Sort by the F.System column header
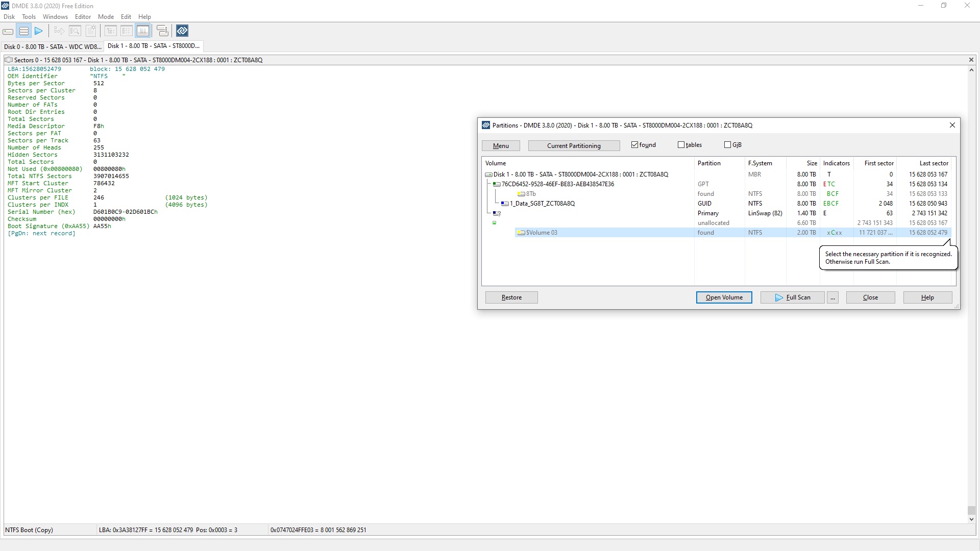The width and height of the screenshot is (980, 551). [765, 163]
